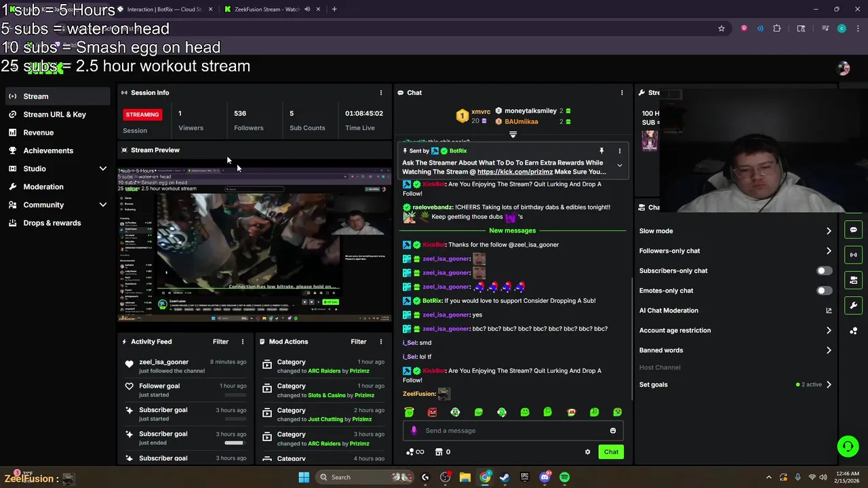This screenshot has width=868, height=488.
Task: Click the channel points infinity icon
Action: pos(415,452)
